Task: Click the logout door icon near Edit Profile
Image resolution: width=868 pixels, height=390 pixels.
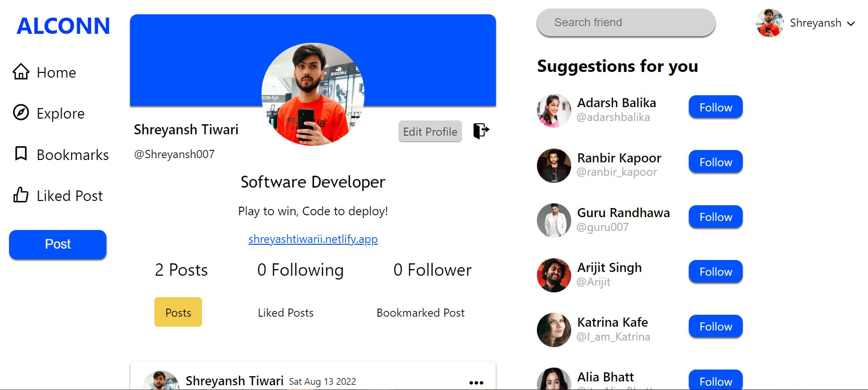Action: (481, 131)
